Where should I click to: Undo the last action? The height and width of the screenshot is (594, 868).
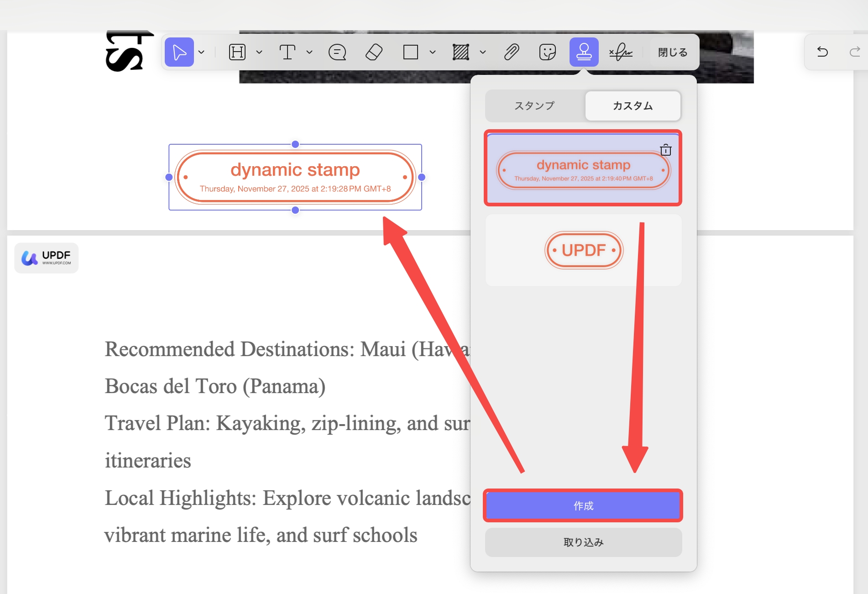822,52
